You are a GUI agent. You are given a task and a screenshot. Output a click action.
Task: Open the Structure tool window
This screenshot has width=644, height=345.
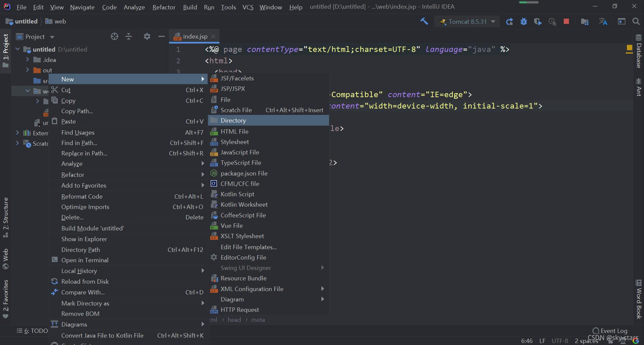click(x=5, y=217)
